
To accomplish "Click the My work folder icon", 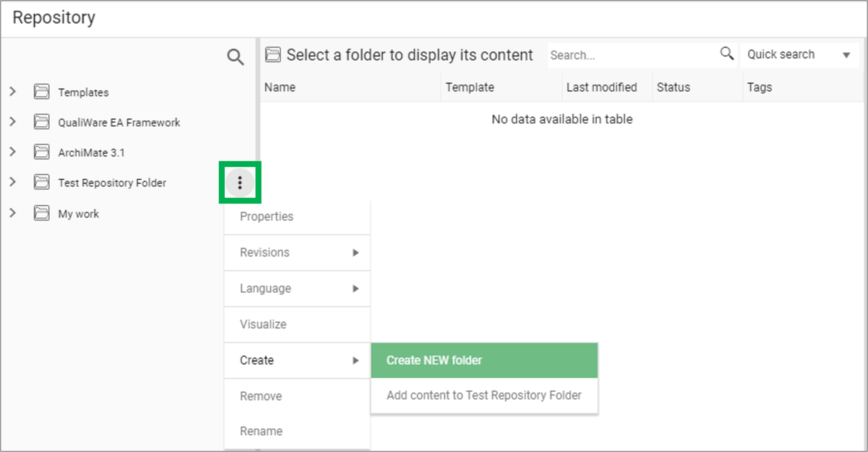I will (41, 214).
